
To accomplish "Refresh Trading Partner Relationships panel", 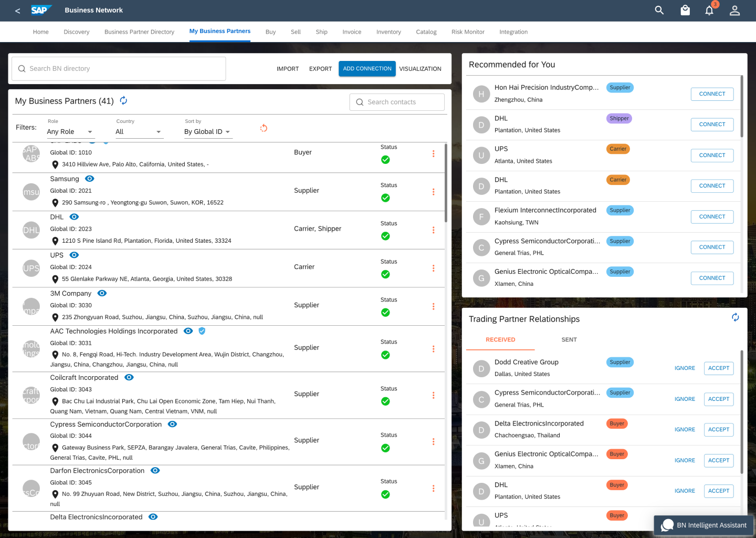I will (736, 317).
